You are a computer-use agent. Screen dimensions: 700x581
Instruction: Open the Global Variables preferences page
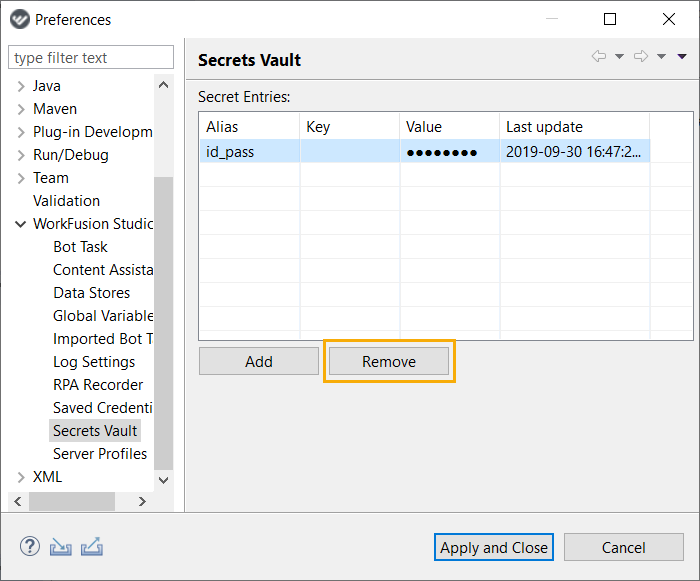click(x=103, y=316)
